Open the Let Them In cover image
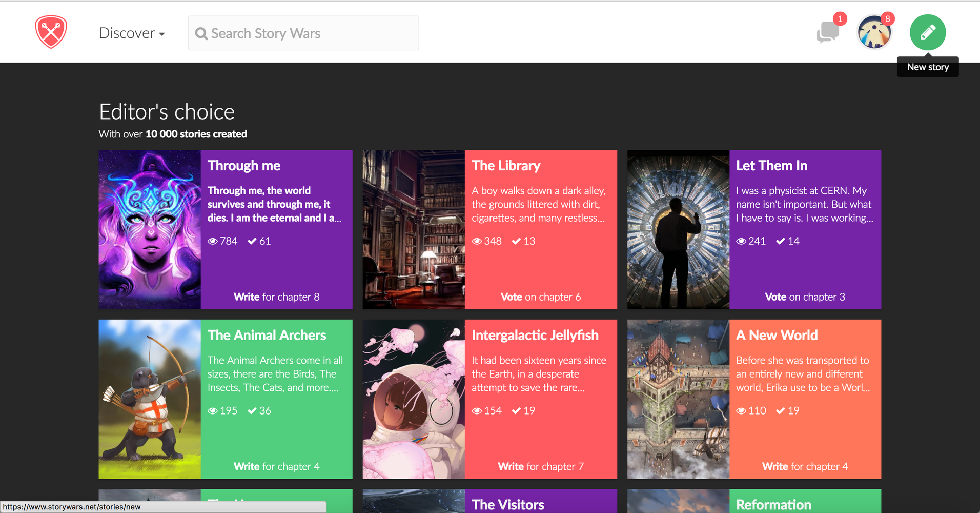This screenshot has height=513, width=980. coord(678,229)
